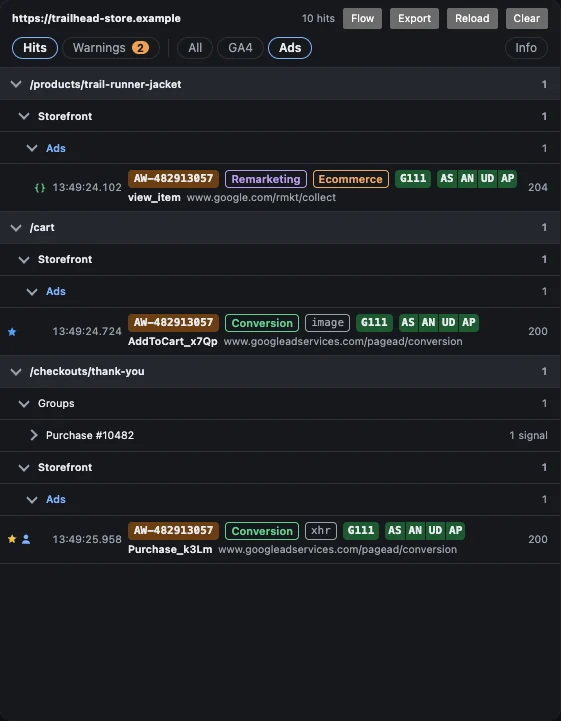Click G111 consent badge on view_item hit
561x721 pixels.
coord(413,178)
